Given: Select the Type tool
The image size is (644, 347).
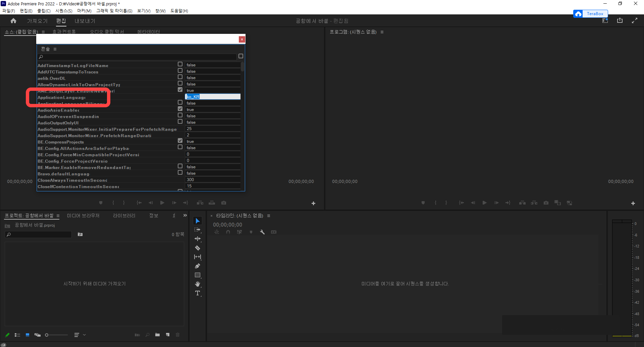Looking at the screenshot, I should pos(198,293).
